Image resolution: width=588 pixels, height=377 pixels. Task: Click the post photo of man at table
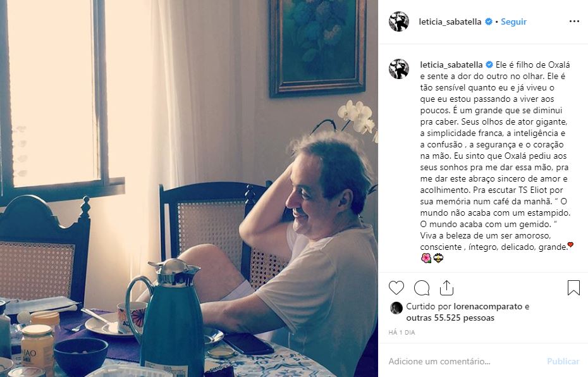(189, 188)
